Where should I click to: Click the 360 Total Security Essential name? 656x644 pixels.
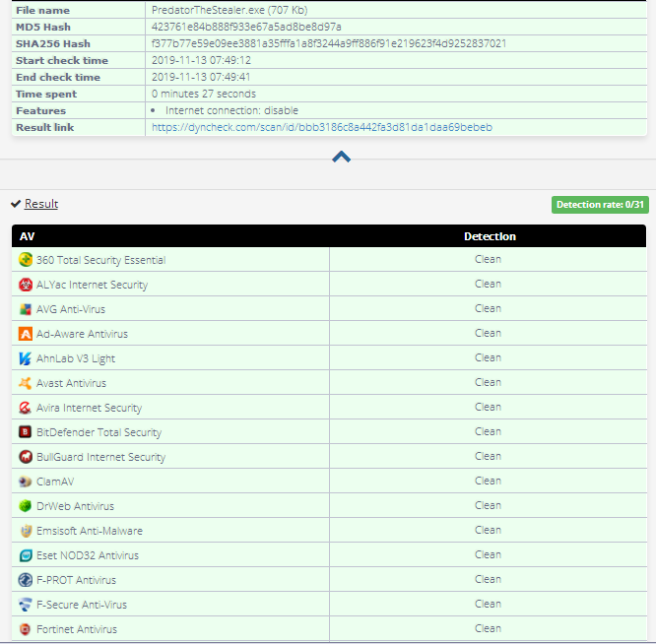100,260
